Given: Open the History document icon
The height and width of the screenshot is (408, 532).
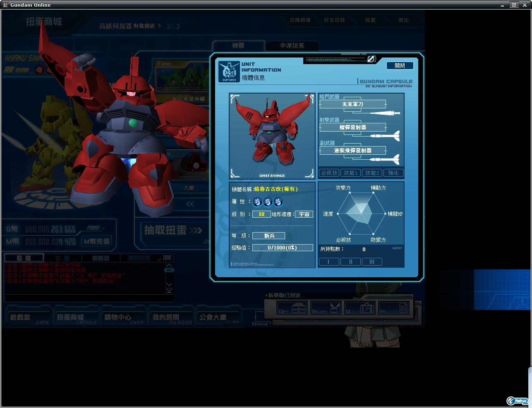Looking at the screenshot, I should (394, 308).
